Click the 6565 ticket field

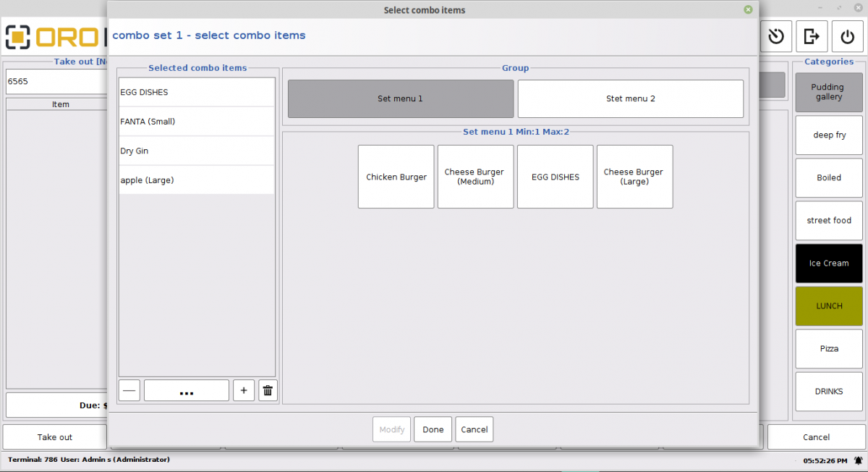(x=56, y=81)
